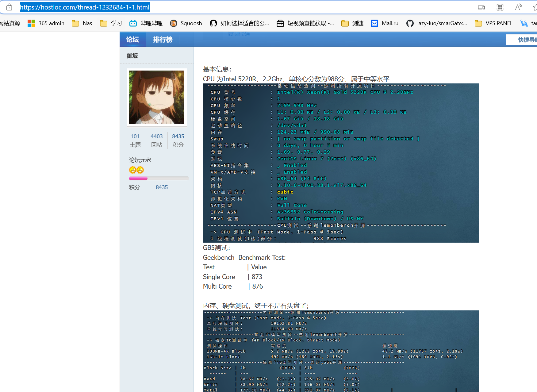Open the 365 admin bookmark
537x392 pixels.
click(x=45, y=23)
